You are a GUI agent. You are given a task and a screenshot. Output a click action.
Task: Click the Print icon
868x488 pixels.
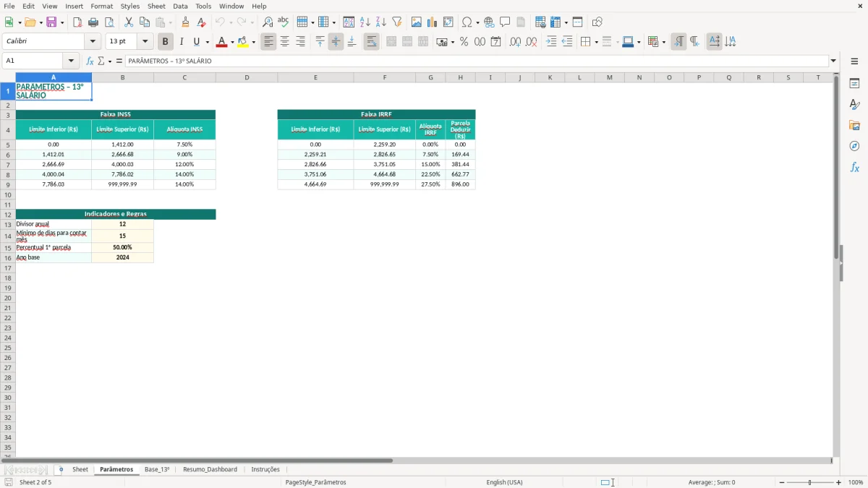tap(93, 22)
